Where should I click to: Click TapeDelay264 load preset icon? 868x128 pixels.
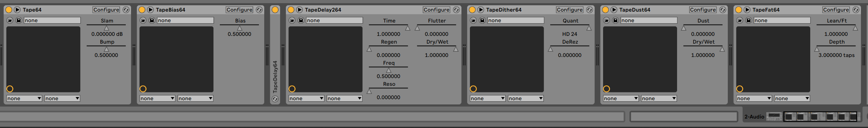click(x=292, y=20)
